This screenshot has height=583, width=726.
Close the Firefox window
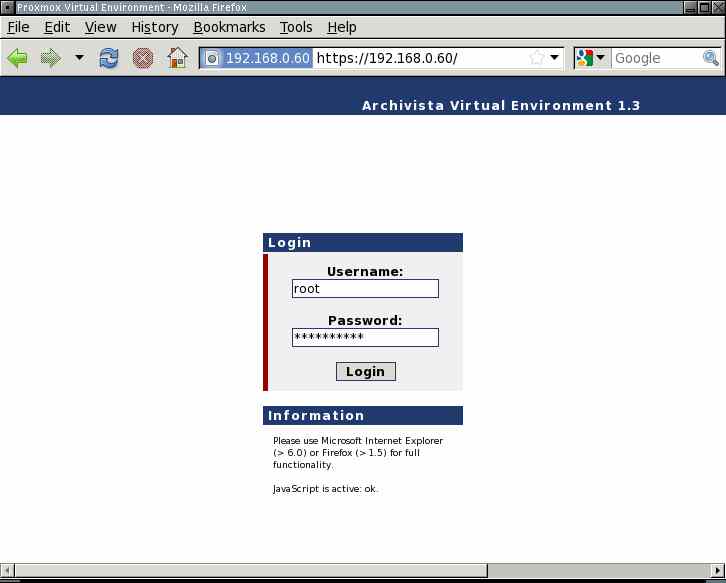[718, 7]
